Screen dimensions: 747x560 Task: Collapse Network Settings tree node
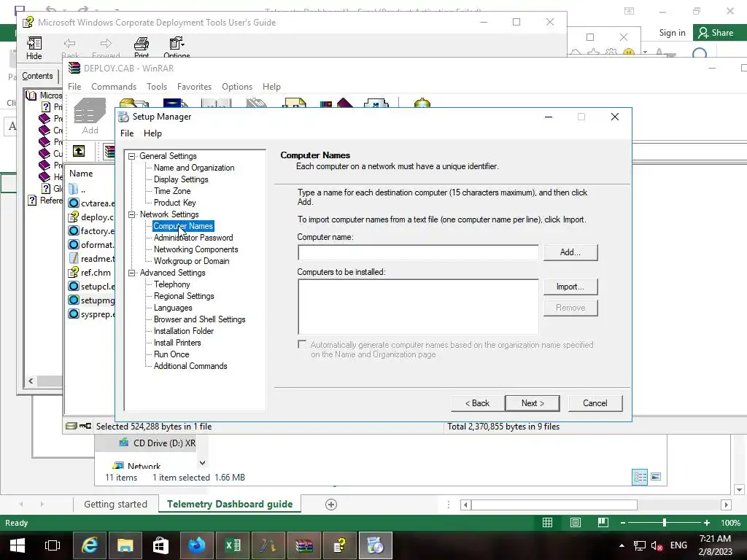click(x=132, y=215)
